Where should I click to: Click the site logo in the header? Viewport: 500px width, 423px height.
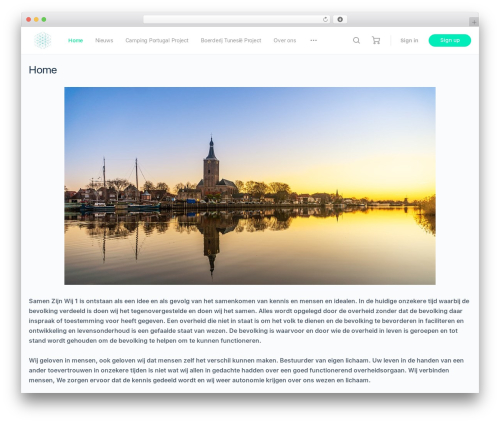pyautogui.click(x=43, y=40)
